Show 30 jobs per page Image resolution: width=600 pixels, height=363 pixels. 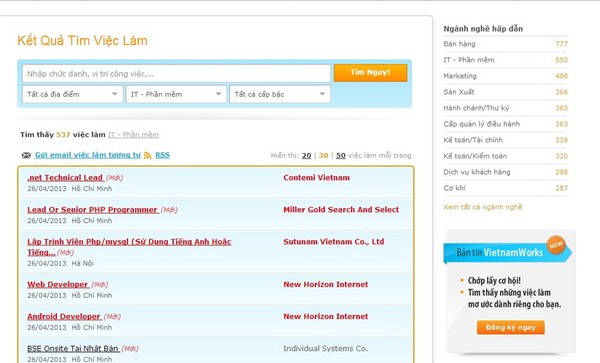[324, 155]
